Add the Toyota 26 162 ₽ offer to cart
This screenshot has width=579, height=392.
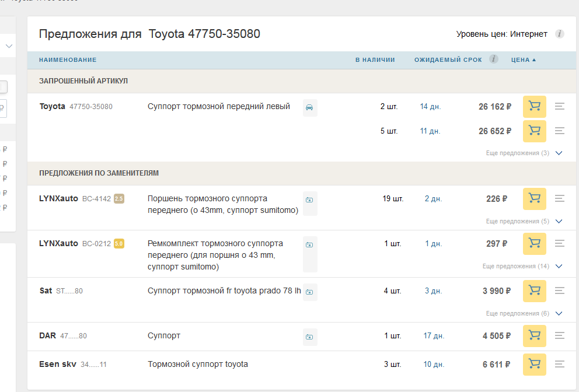534,107
